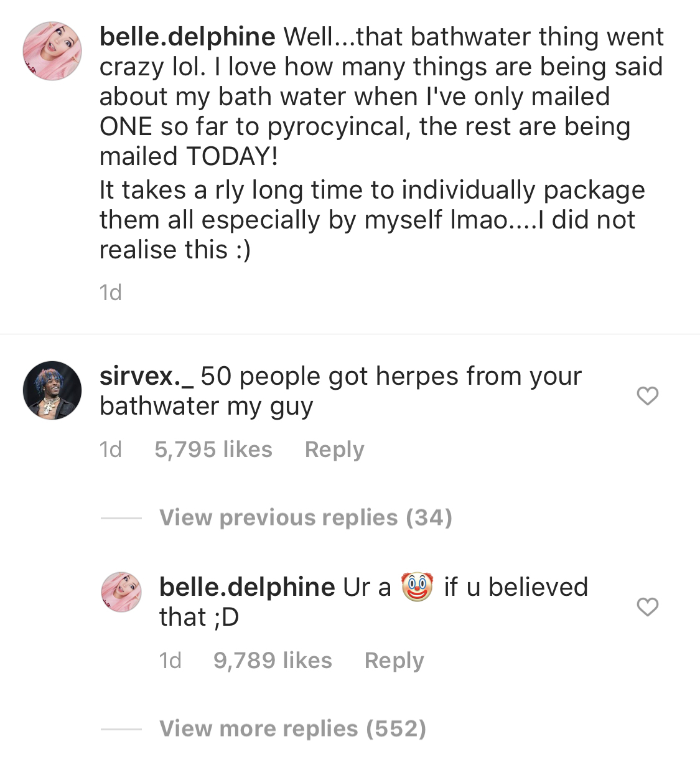Tap belle.delphine's small avatar in reply thread

[122, 592]
